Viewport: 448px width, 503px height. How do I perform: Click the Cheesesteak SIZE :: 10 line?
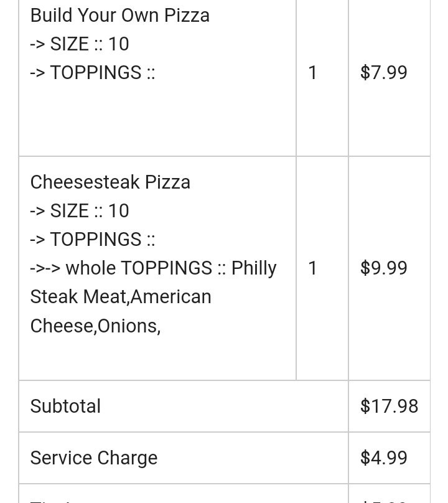point(80,211)
